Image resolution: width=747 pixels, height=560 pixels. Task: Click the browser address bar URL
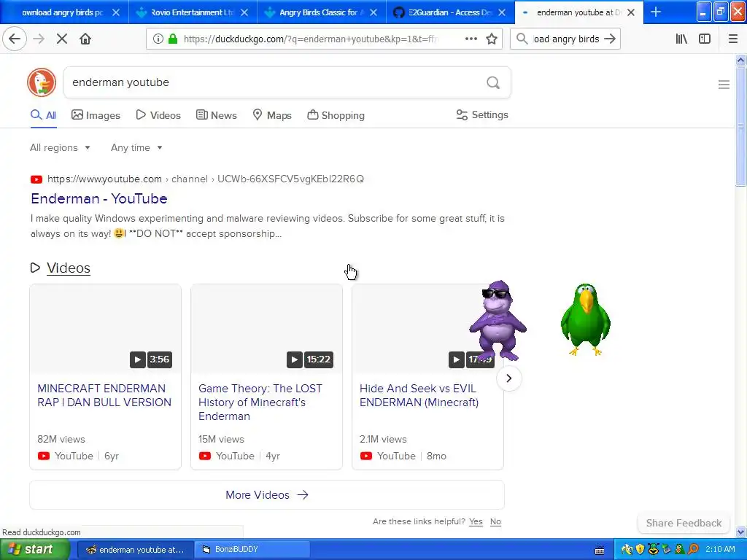coord(309,39)
